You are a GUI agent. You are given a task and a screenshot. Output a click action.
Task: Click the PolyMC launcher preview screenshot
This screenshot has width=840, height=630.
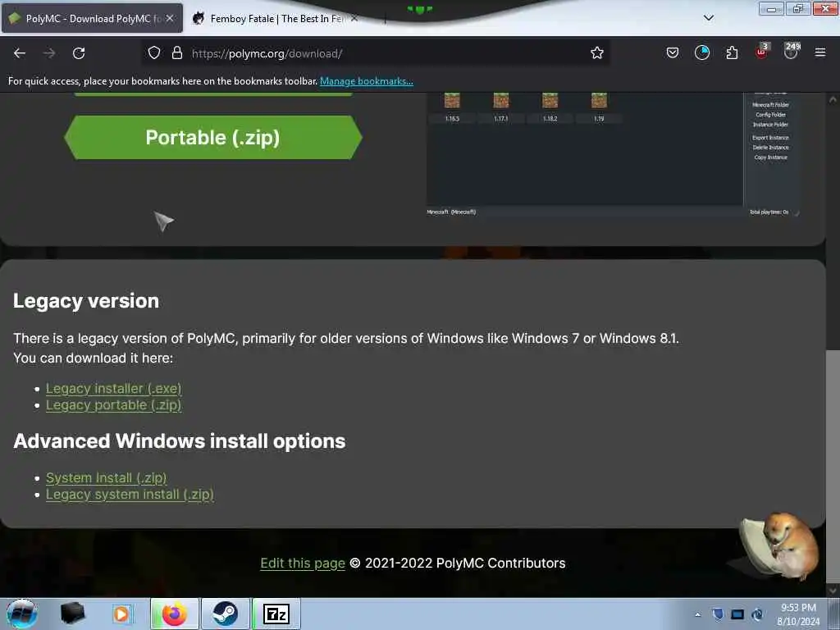pos(614,154)
